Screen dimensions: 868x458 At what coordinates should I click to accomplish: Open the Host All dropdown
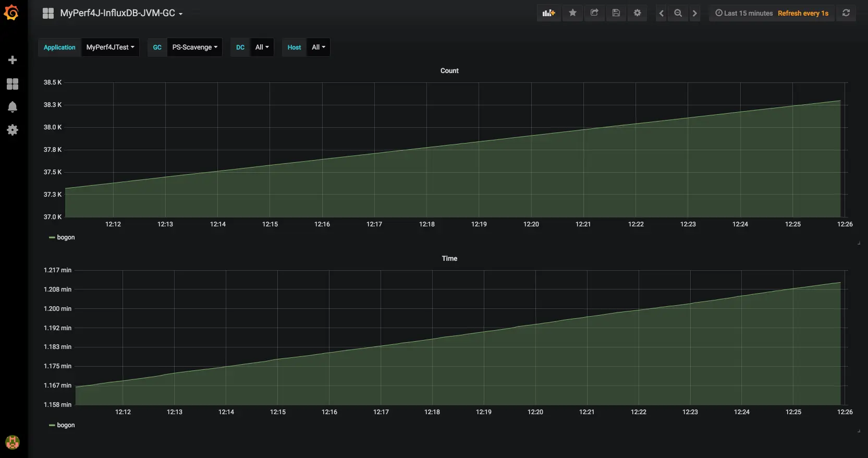tap(319, 47)
